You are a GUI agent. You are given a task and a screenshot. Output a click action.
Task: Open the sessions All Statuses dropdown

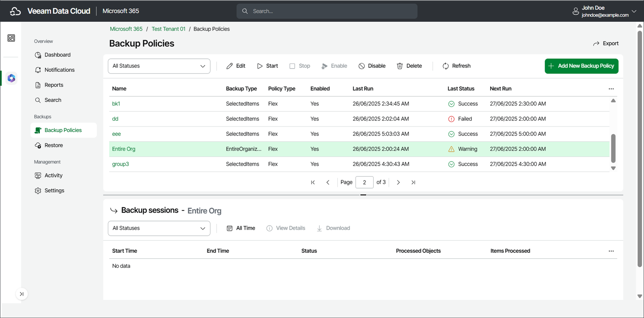[159, 228]
